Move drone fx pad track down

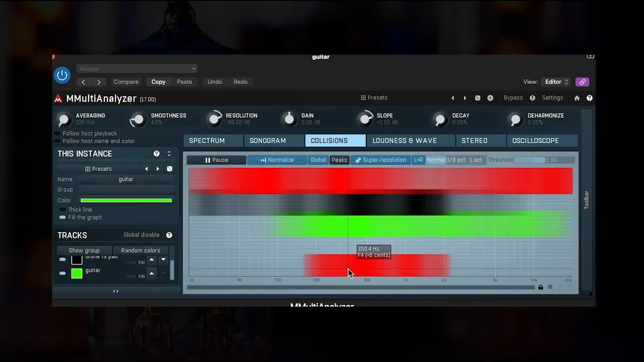(x=163, y=260)
